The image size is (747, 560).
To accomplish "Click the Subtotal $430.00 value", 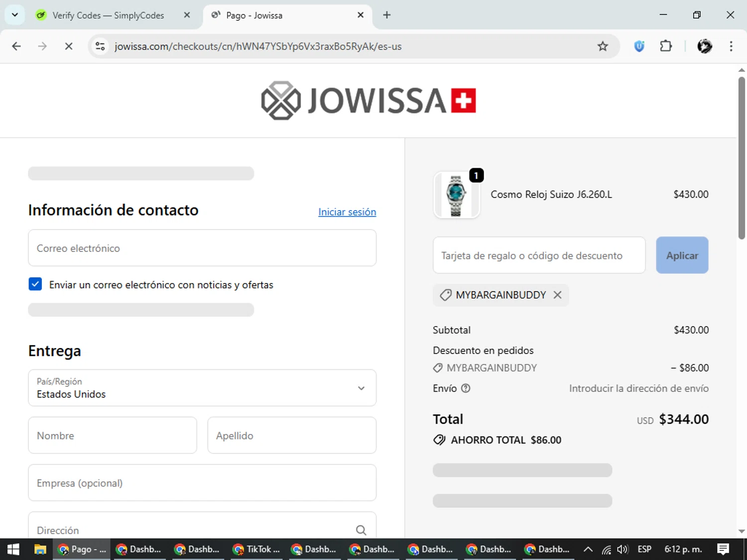I will point(691,330).
